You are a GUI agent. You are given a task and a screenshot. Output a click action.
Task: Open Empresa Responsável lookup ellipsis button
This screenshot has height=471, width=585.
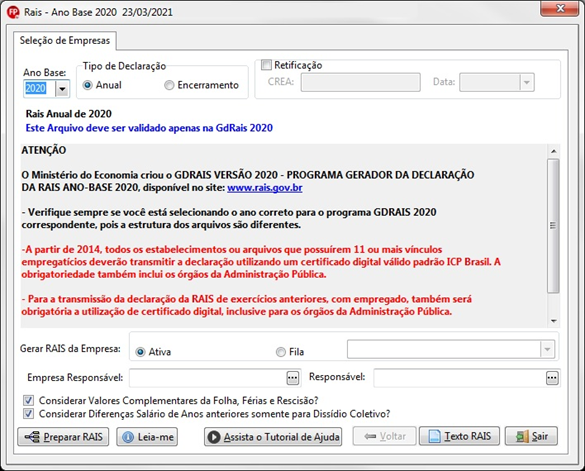pyautogui.click(x=293, y=378)
